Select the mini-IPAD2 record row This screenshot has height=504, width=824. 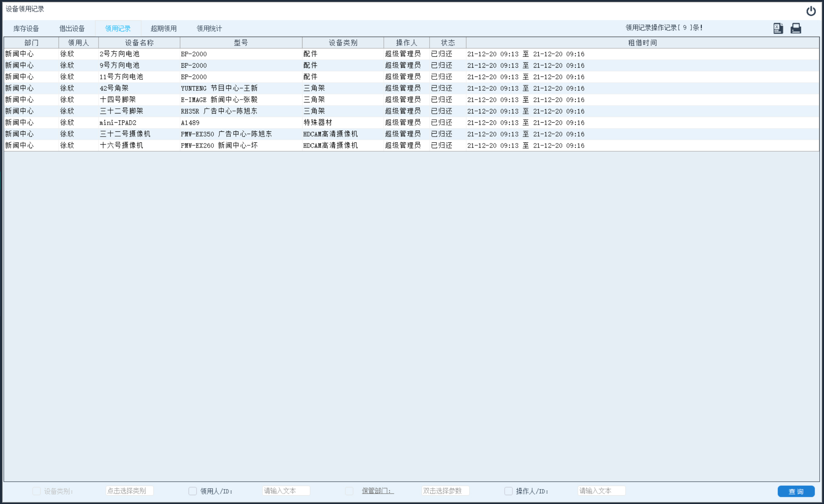[x=118, y=123]
